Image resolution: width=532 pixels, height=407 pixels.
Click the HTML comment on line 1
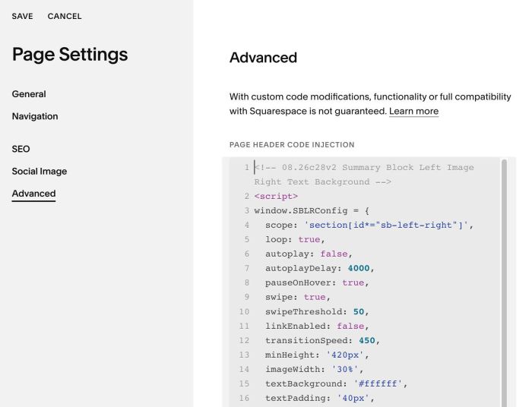[x=364, y=175]
